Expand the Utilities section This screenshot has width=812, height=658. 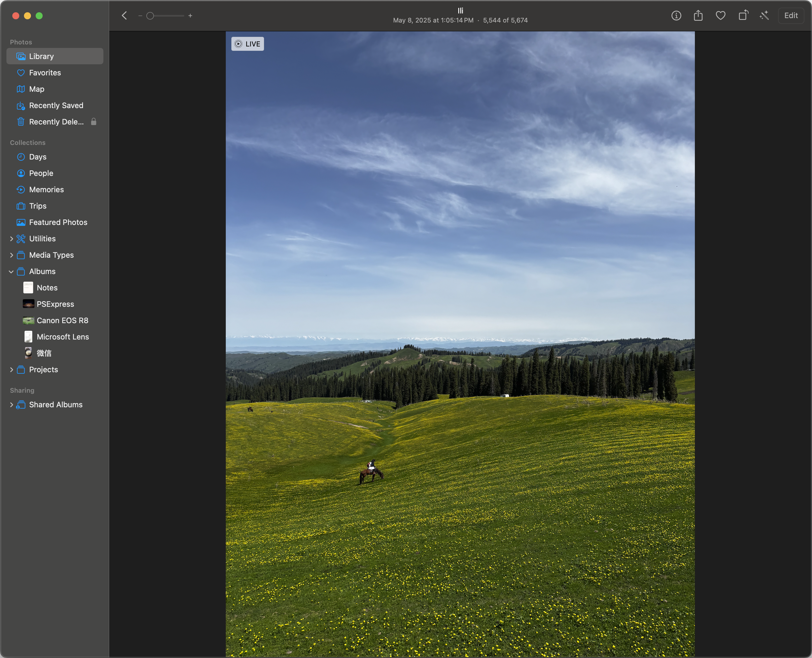pos(11,239)
